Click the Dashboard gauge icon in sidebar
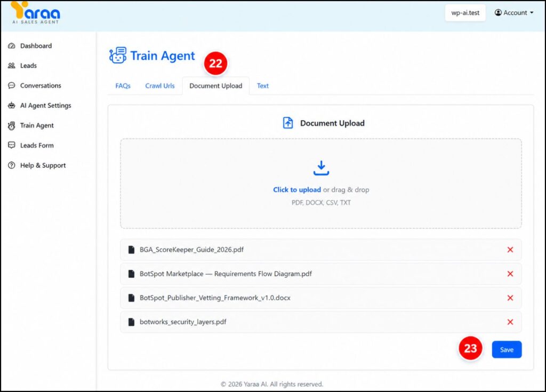Image resolution: width=546 pixels, height=392 pixels. pyautogui.click(x=12, y=46)
